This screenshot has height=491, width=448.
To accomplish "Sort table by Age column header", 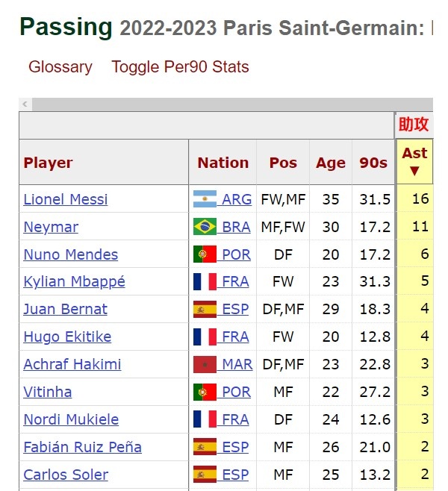I will (331, 163).
